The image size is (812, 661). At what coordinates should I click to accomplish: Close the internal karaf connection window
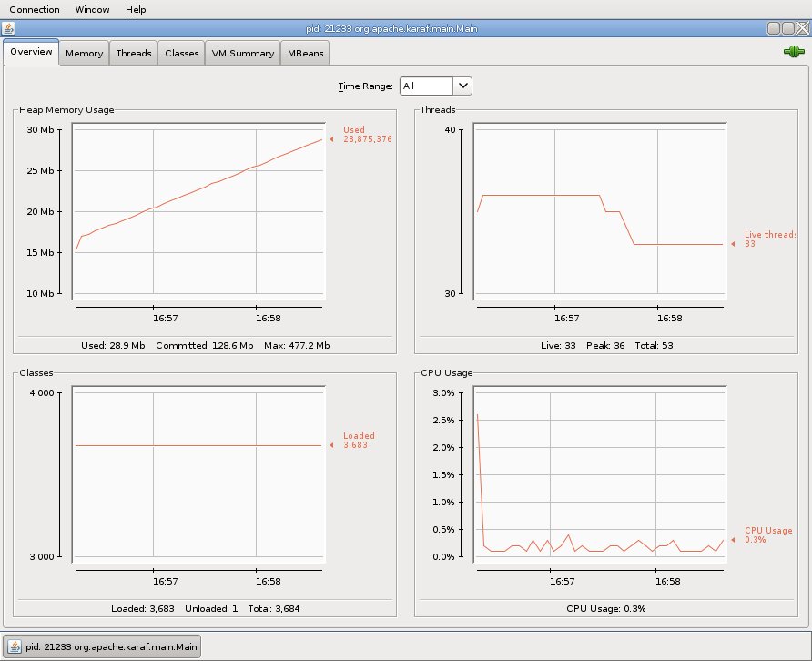(x=802, y=28)
